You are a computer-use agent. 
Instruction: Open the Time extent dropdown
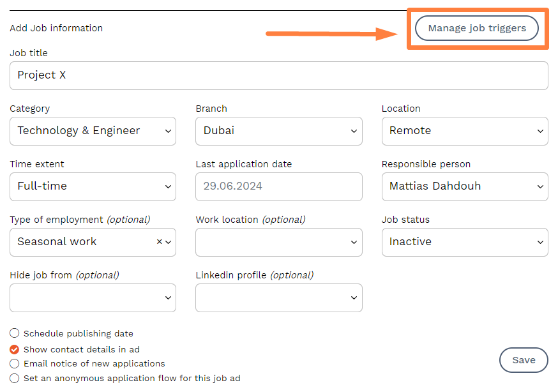point(93,186)
